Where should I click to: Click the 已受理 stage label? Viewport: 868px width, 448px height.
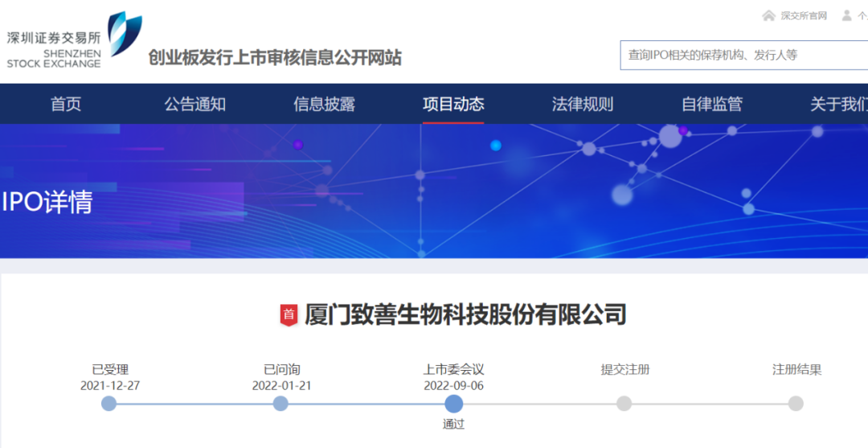[x=110, y=369]
